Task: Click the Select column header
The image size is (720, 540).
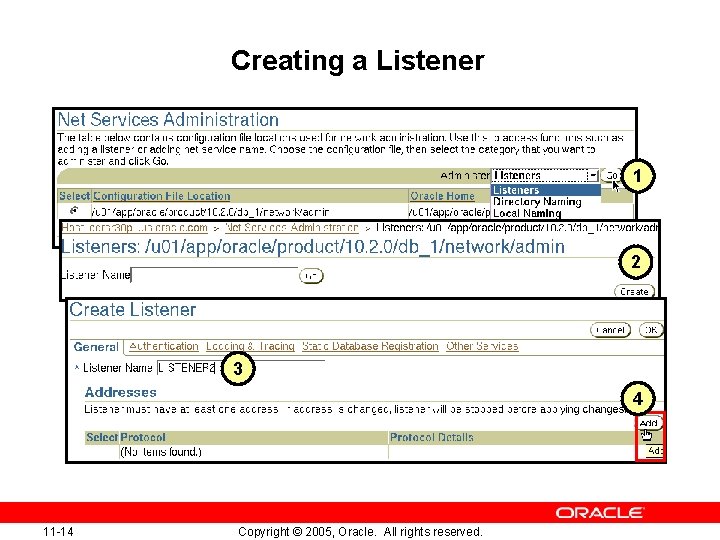Action: [x=74, y=196]
